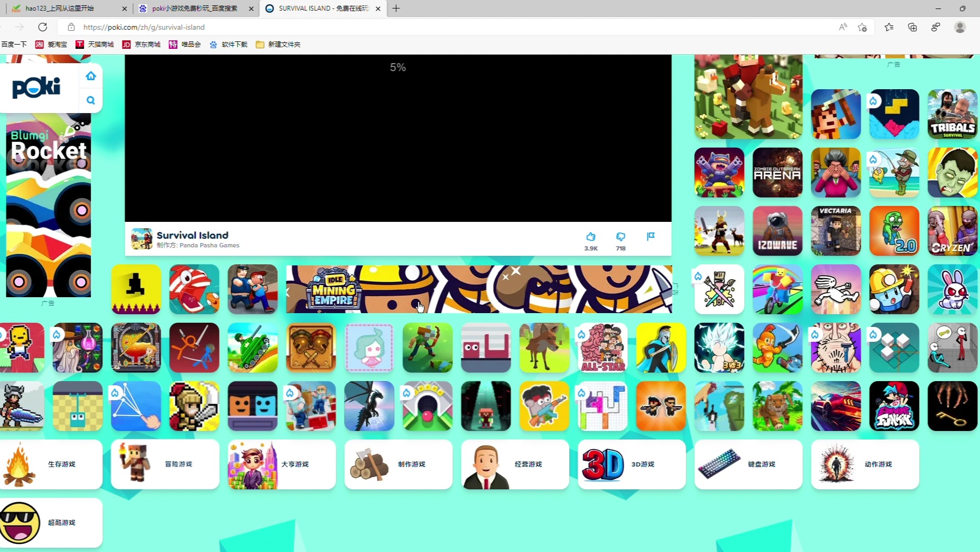This screenshot has height=552, width=980.
Task: Open the fisherman on beach game thumbnail
Action: 894,172
